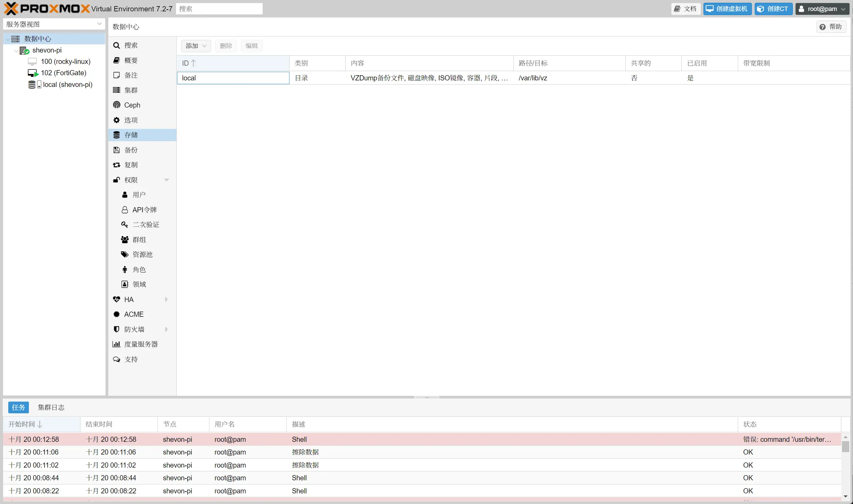This screenshot has width=853, height=504.
Task: Collapse the Permissions submenu arrow
Action: (x=166, y=180)
